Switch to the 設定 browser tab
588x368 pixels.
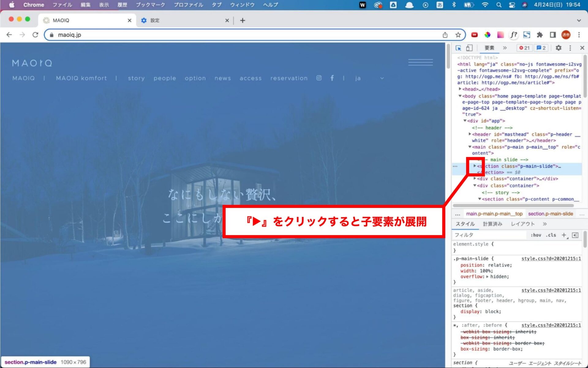[x=185, y=20]
